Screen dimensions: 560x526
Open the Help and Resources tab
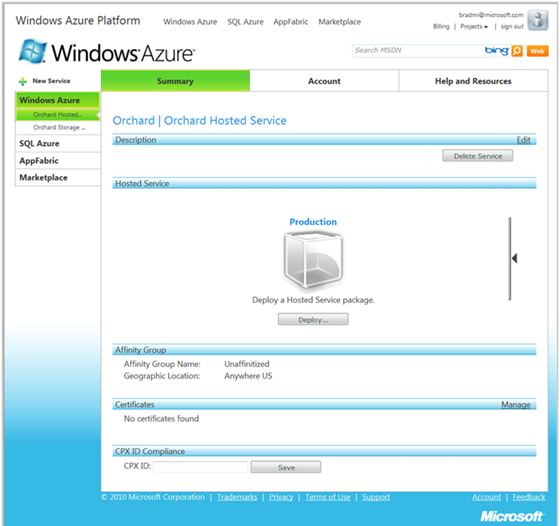pos(473,81)
